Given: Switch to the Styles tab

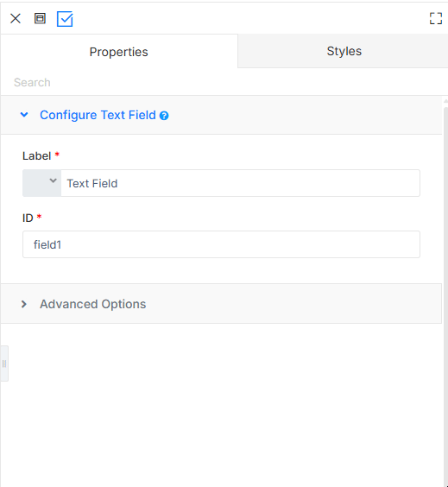Looking at the screenshot, I should tap(344, 51).
